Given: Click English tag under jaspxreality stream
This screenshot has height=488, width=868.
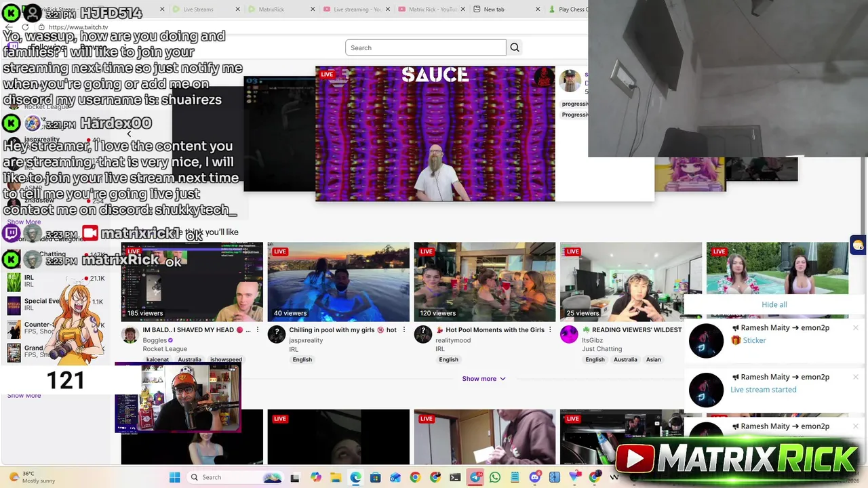Looking at the screenshot, I should coord(302,360).
